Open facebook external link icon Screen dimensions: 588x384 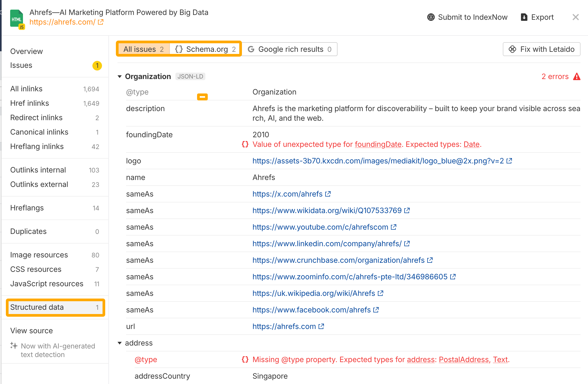tap(376, 310)
